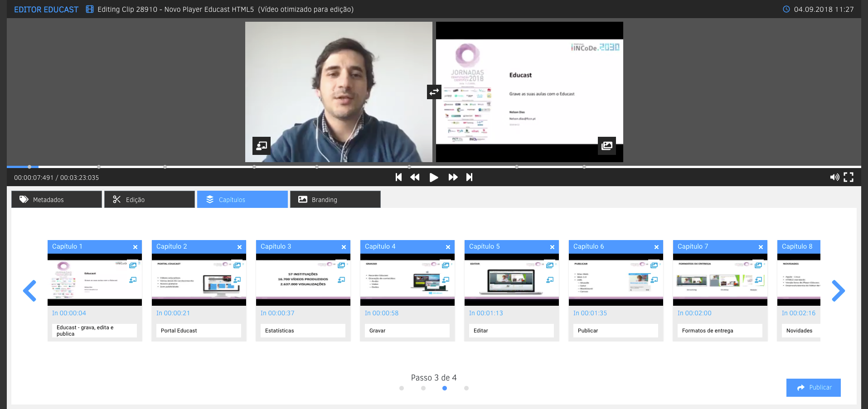Show previous chapters with left chevron
This screenshot has height=409, width=868.
(x=30, y=291)
